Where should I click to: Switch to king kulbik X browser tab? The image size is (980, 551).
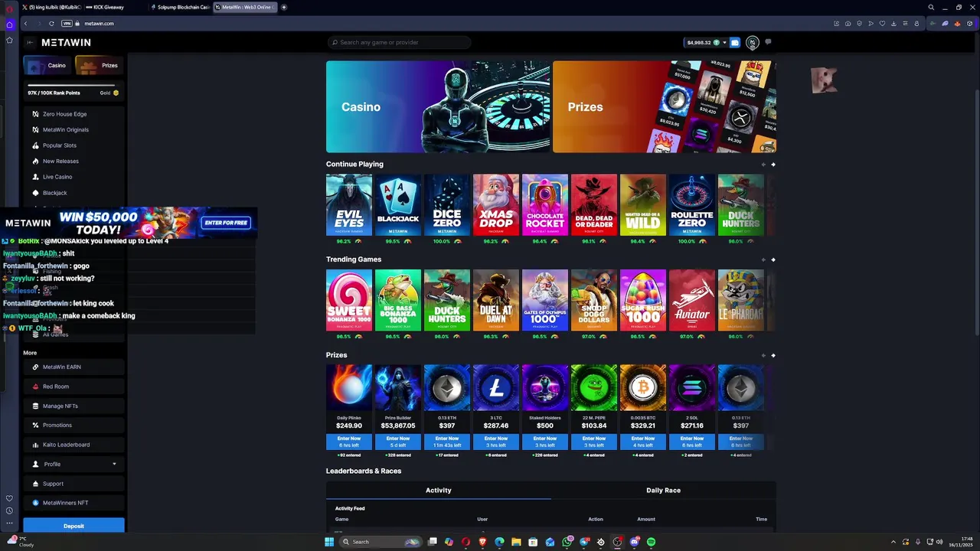pos(51,7)
